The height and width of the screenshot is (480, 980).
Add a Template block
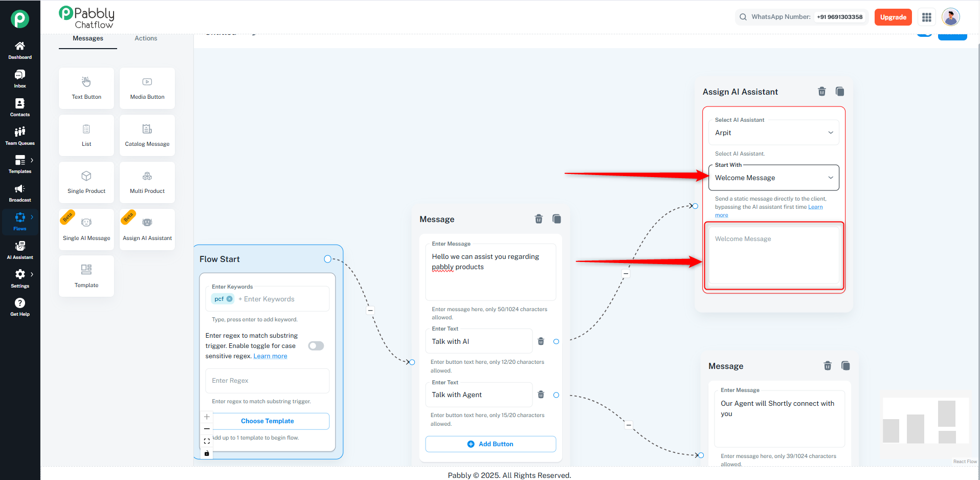[x=86, y=276]
